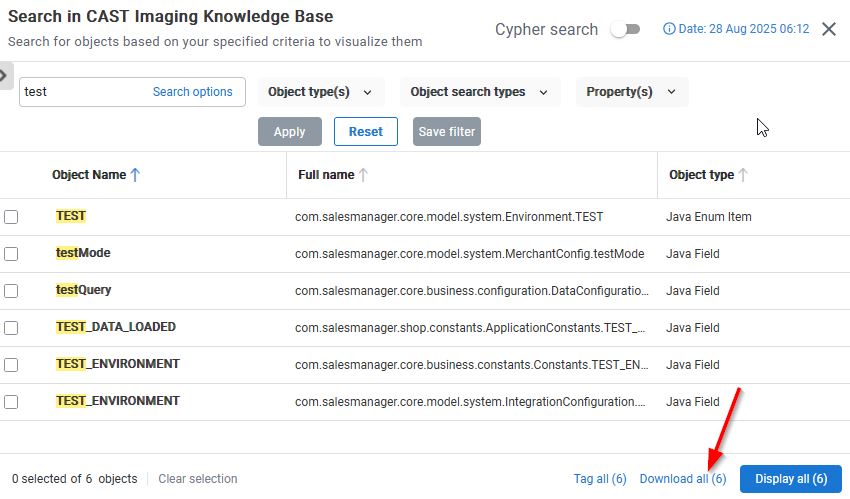
Task: Expand the Object search types dropdown
Action: [480, 92]
